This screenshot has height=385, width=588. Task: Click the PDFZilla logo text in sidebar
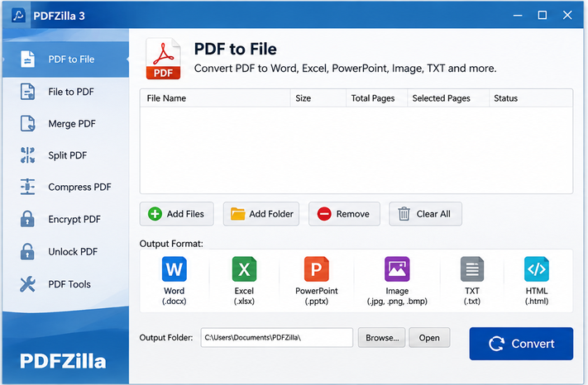(x=63, y=361)
